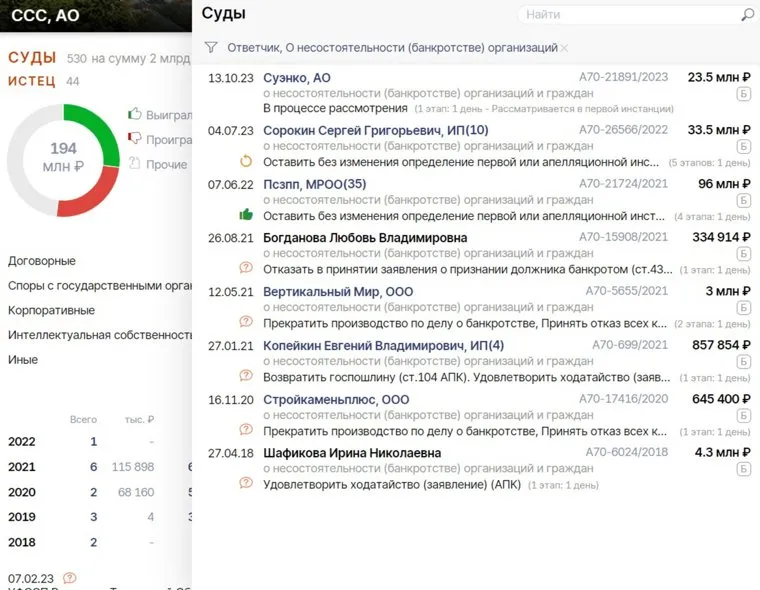Click the question icon next to 07.02.23
Image resolution: width=760 pixels, height=590 pixels.
(x=69, y=577)
